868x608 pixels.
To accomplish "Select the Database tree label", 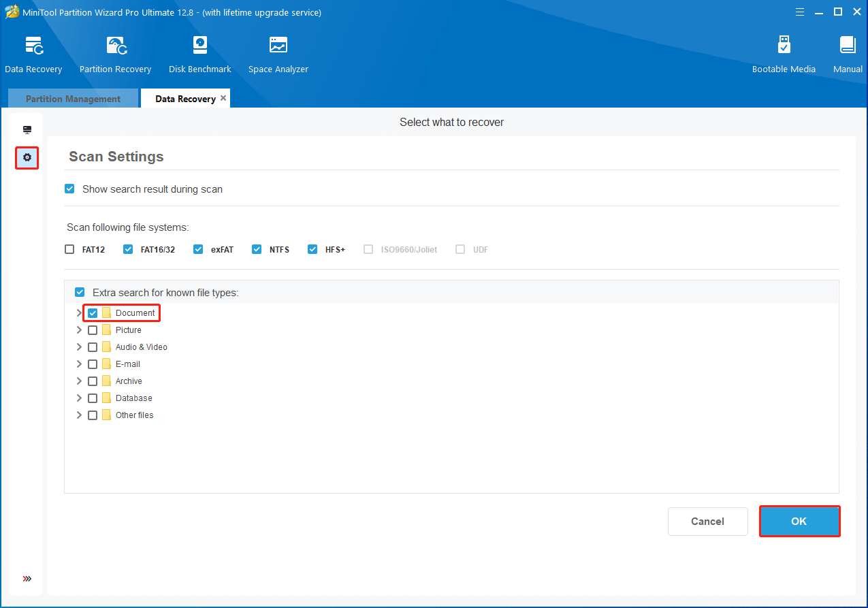I will click(x=134, y=398).
